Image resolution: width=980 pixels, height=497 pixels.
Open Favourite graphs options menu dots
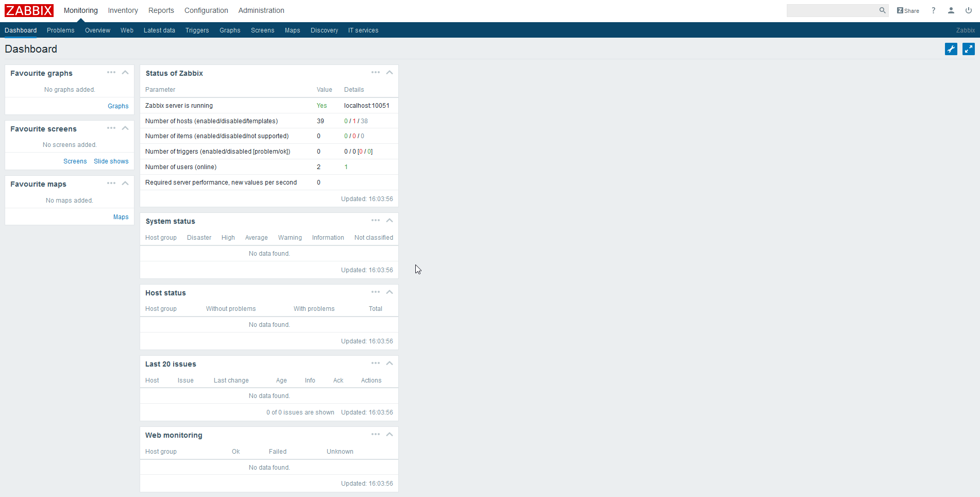[111, 73]
